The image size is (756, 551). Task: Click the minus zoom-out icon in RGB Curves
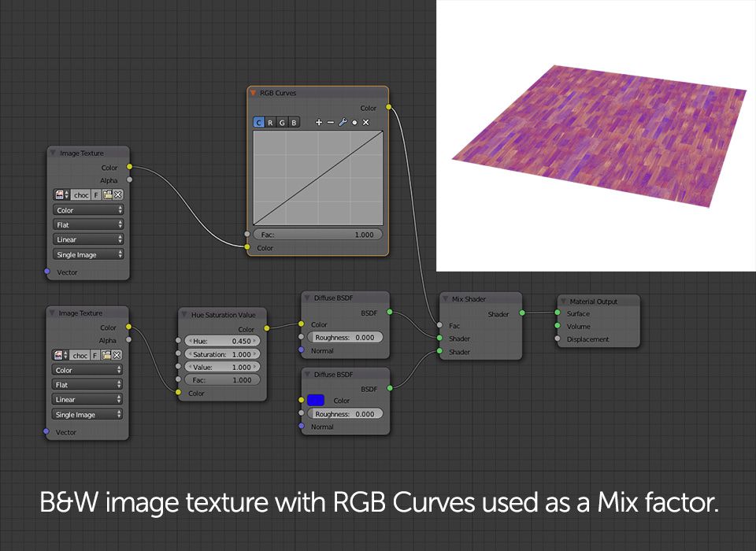(x=330, y=123)
